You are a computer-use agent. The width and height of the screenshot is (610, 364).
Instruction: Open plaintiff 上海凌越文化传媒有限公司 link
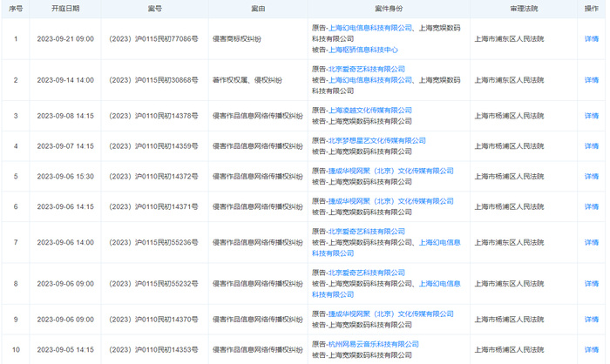[x=370, y=111]
